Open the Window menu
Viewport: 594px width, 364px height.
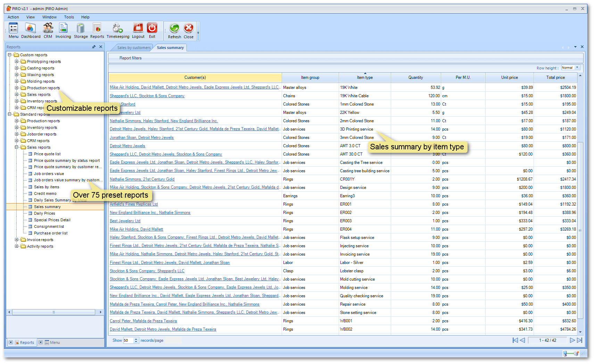[49, 17]
